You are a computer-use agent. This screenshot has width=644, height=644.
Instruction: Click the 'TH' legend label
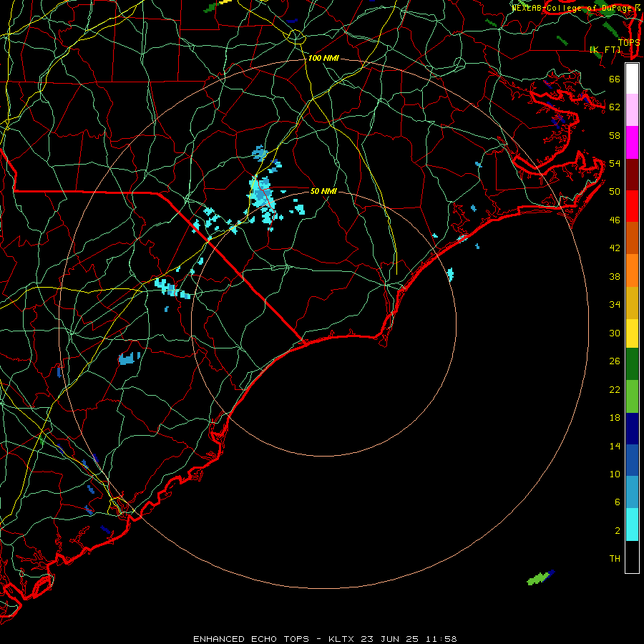615,559
